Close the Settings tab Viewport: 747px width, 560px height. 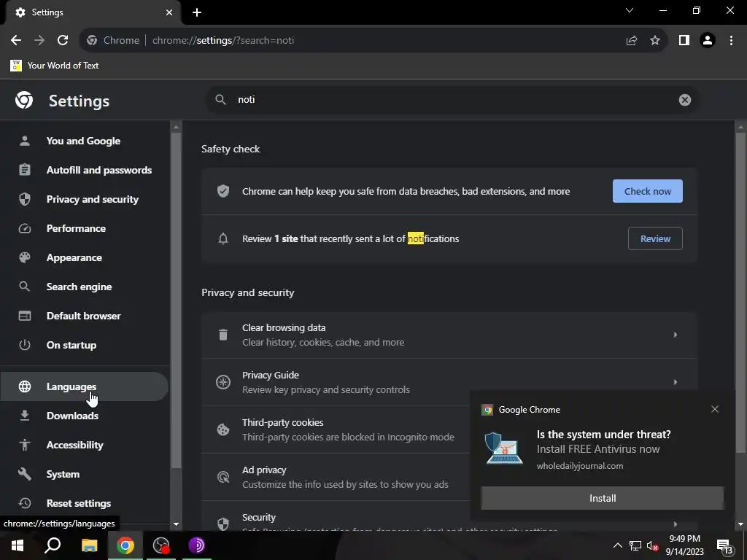tap(169, 12)
